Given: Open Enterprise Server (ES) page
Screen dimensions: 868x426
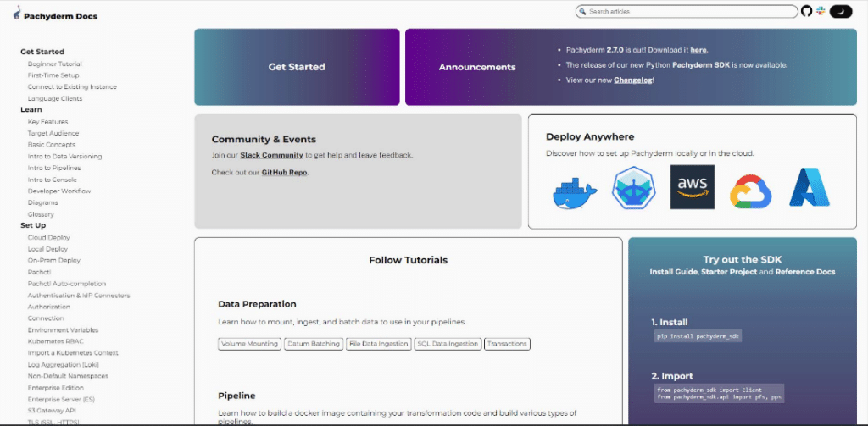Looking at the screenshot, I should (x=63, y=399).
